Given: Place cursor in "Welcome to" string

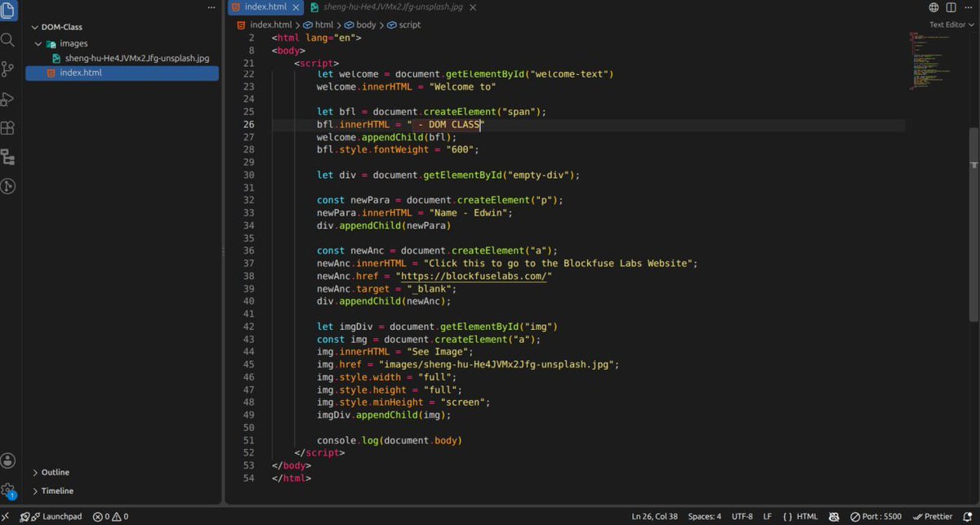Looking at the screenshot, I should [462, 87].
